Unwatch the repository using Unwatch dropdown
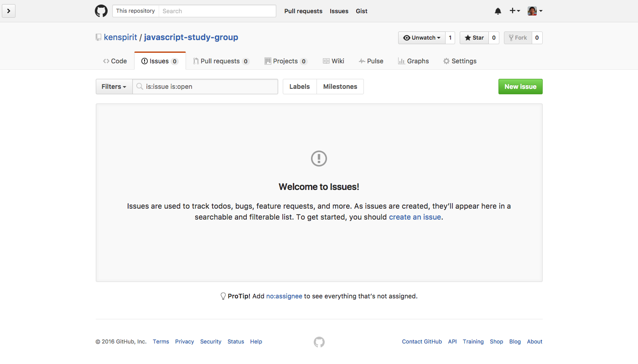Image resolution: width=638 pixels, height=364 pixels. pos(421,38)
